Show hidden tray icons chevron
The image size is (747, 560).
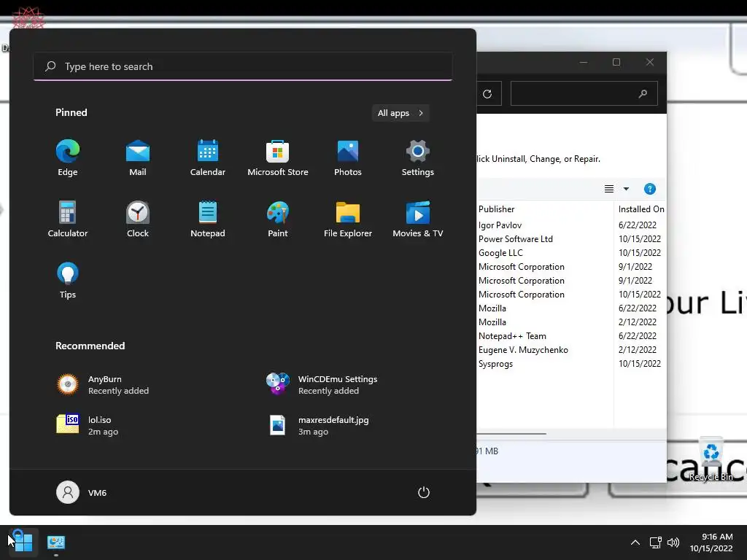(635, 542)
